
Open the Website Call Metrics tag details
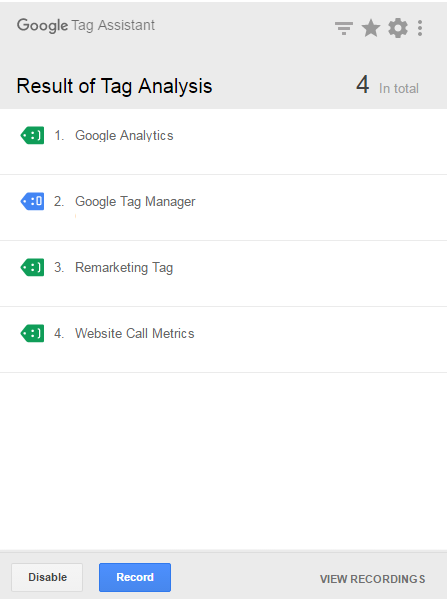224,340
